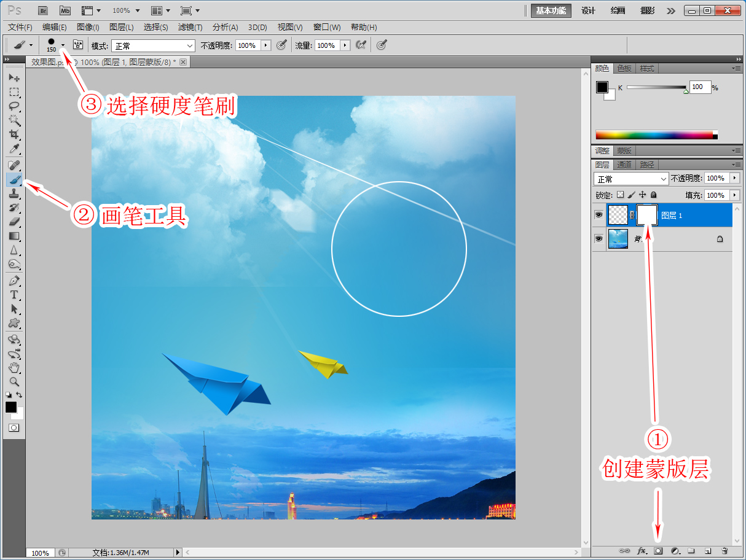The image size is (746, 560).
Task: Open the 滤镜(T) menu
Action: 190,27
